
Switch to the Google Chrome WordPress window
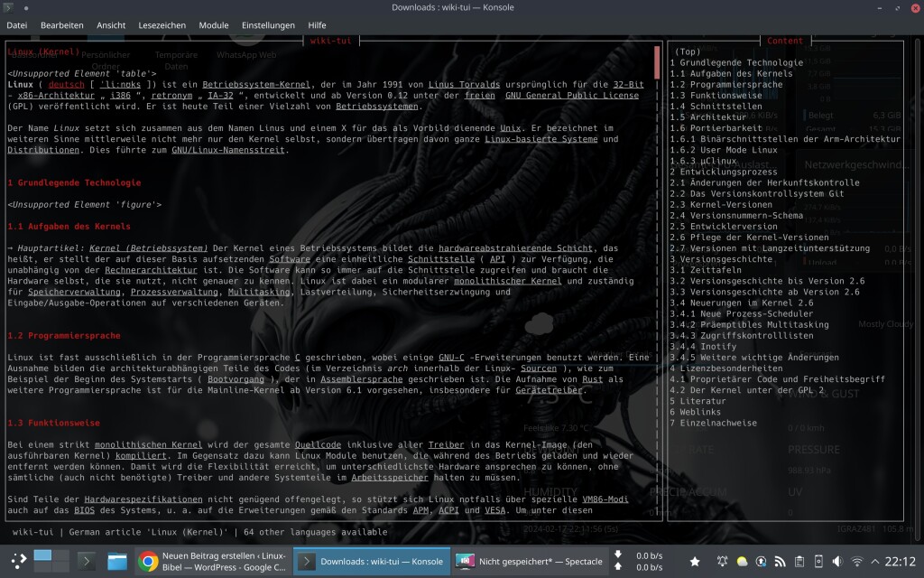tap(212, 561)
